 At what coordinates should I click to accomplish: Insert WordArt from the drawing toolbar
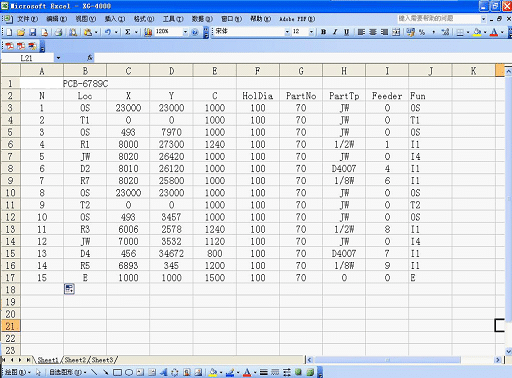click(x=164, y=372)
